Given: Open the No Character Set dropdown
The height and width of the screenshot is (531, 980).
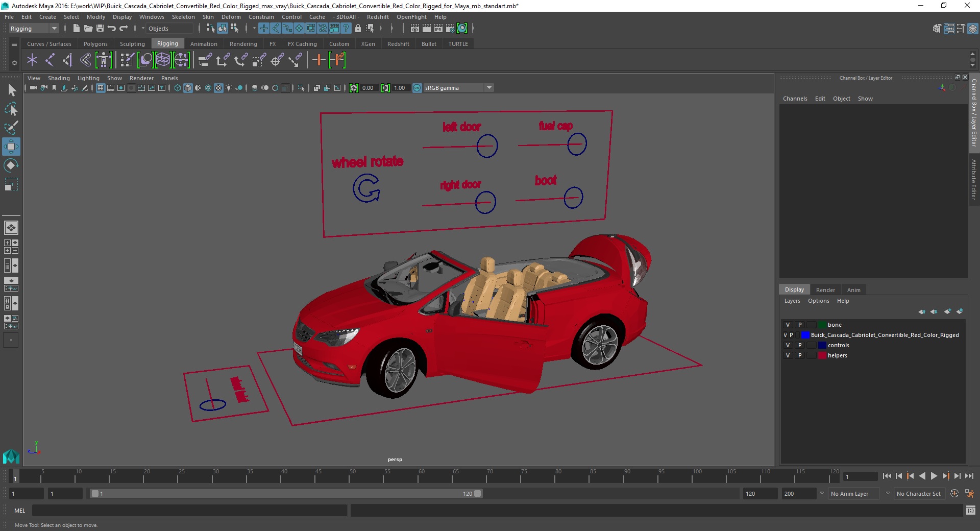Looking at the screenshot, I should (x=919, y=494).
